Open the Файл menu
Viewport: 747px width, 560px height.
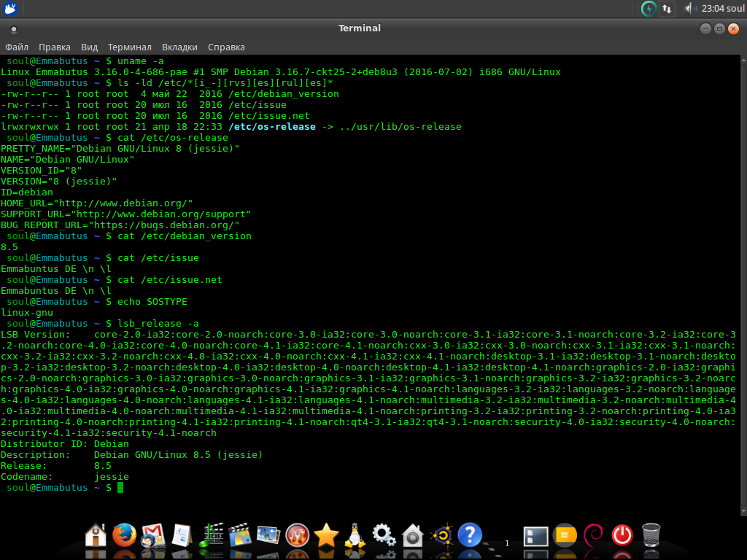point(17,47)
